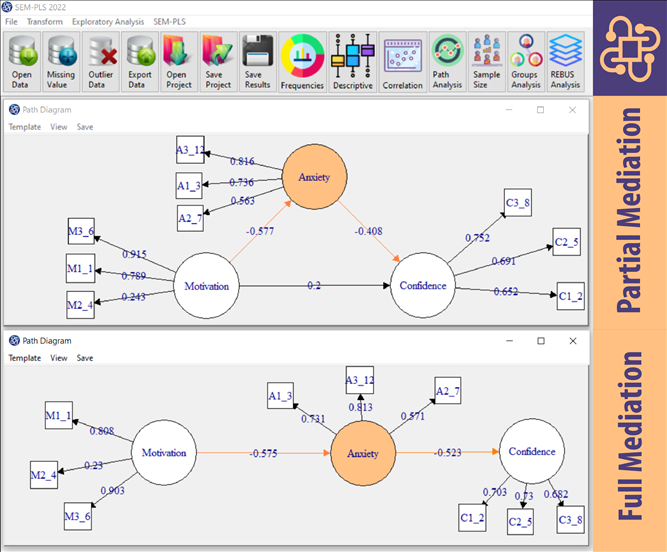Select Confidence node in upper diagram
The width and height of the screenshot is (667, 552).
pyautogui.click(x=423, y=285)
